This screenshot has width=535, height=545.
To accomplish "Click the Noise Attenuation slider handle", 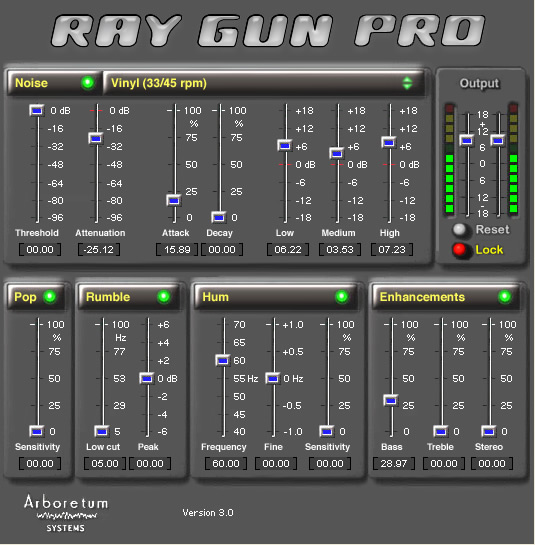I will (x=96, y=139).
